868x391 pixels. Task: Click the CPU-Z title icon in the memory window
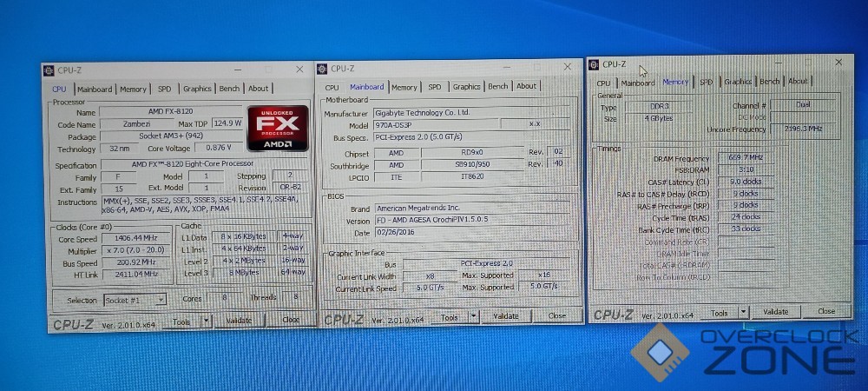[595, 64]
